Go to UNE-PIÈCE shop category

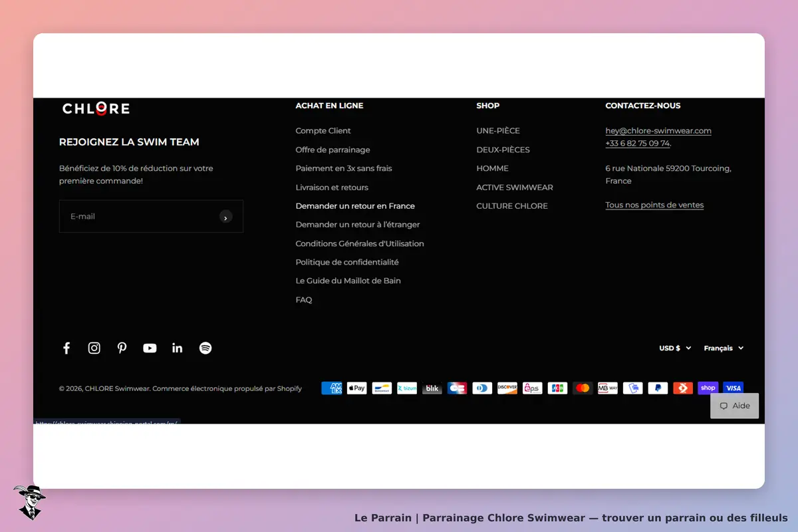(498, 131)
